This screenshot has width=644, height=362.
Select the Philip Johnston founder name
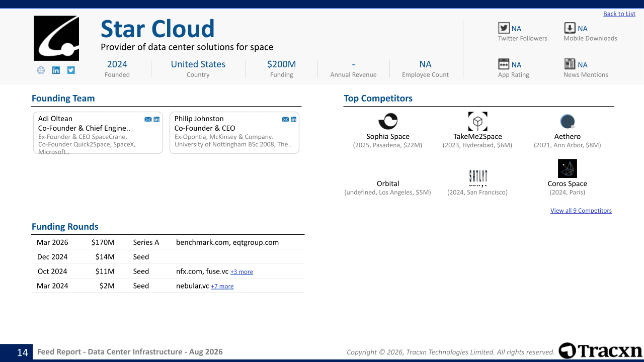coord(199,119)
